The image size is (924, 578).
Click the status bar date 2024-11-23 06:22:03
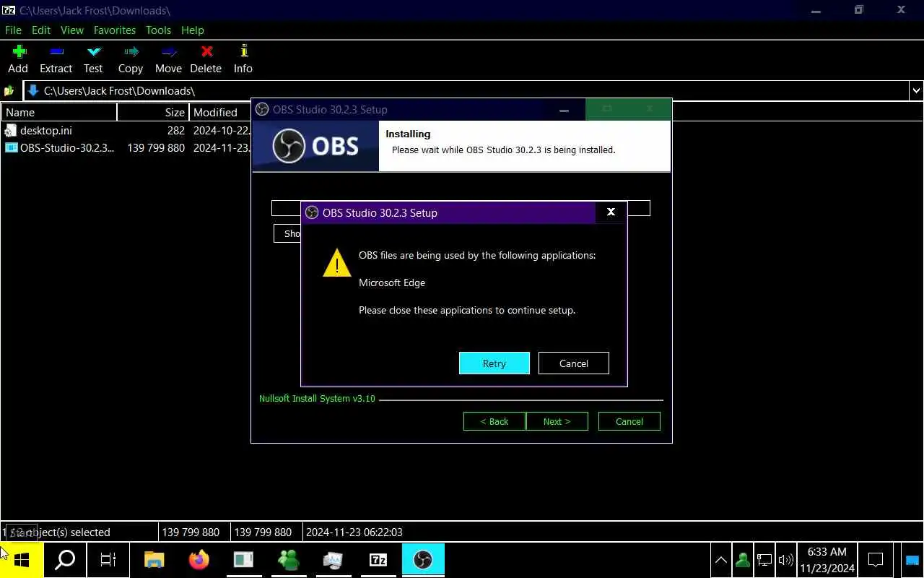click(x=354, y=532)
